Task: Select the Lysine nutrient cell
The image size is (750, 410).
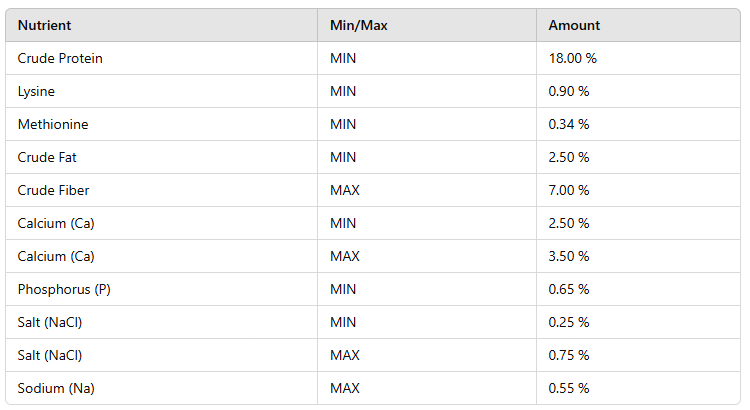Action: point(36,91)
